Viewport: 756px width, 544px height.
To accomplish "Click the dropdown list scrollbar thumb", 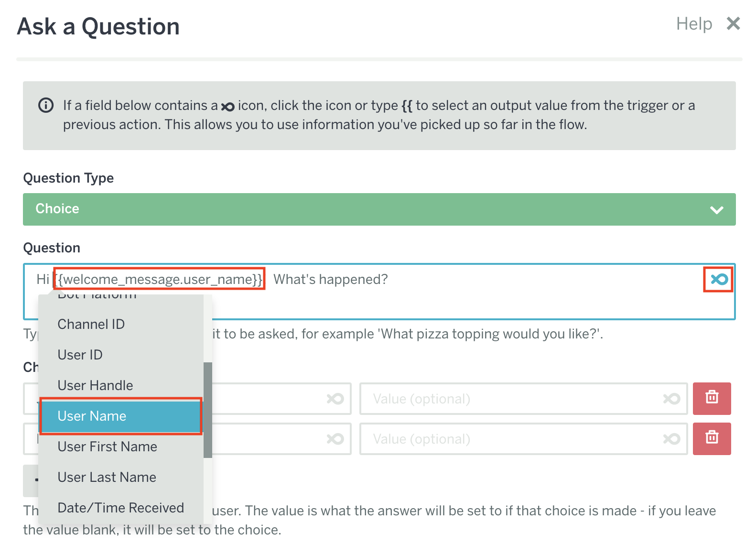I will [x=207, y=410].
